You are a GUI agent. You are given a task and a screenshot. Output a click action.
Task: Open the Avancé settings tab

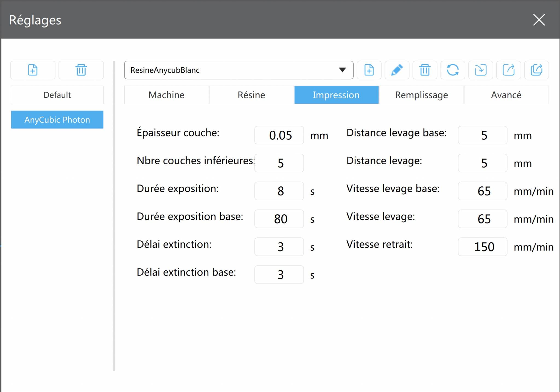tap(506, 95)
